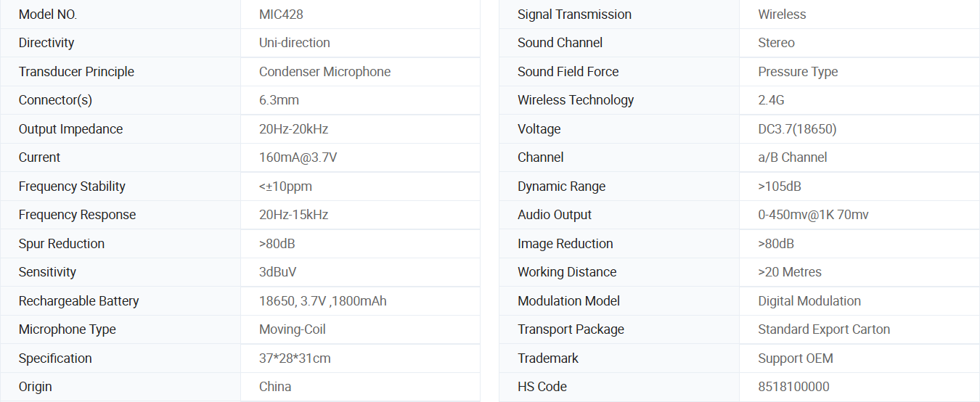The image size is (980, 402).
Task: Click the Wireless transmission value
Action: click(x=782, y=15)
